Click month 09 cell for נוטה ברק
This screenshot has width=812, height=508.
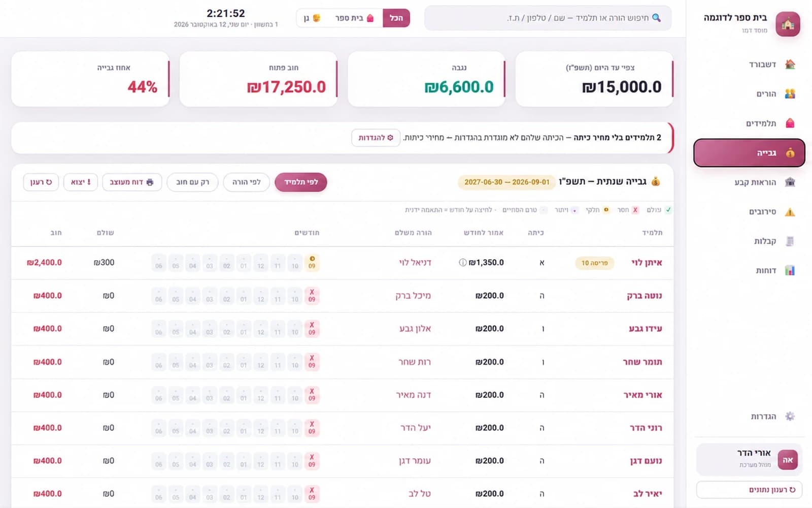point(312,296)
